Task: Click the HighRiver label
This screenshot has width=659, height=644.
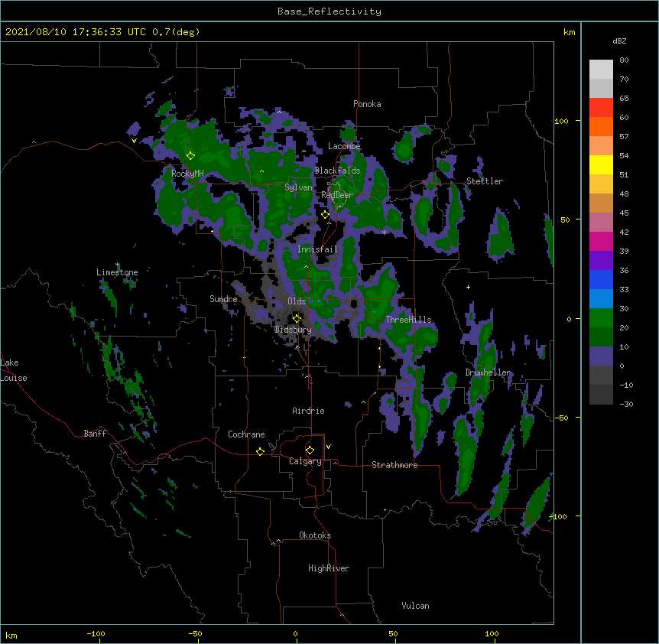Action: (x=329, y=568)
